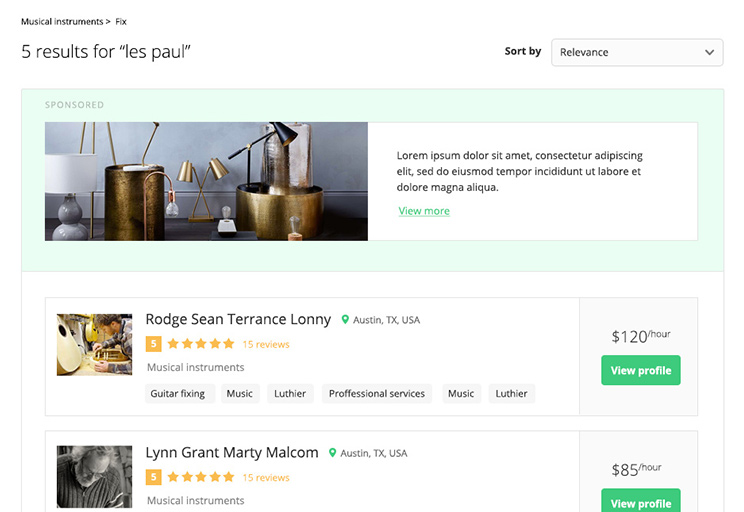
Task: Open Rodge's guitar workshop profile photo
Action: coord(94,344)
